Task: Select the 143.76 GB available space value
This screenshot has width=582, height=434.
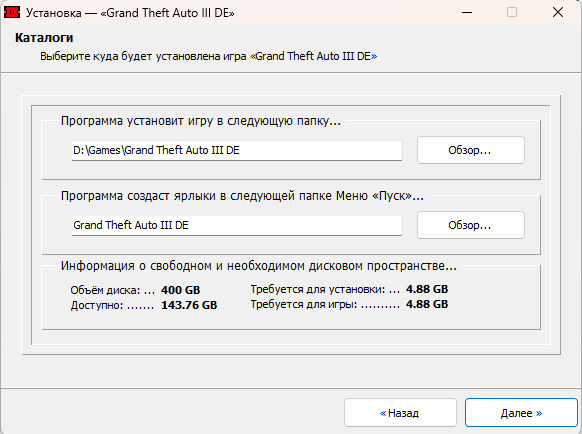Action: (189, 305)
